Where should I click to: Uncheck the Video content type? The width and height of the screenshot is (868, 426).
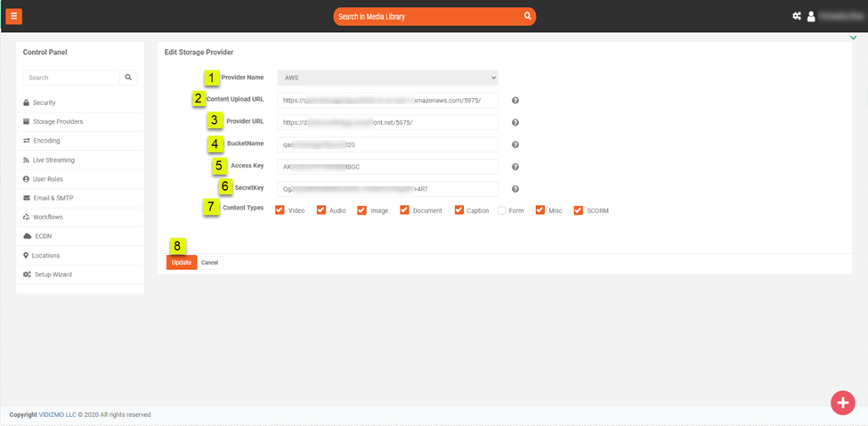pyautogui.click(x=280, y=210)
